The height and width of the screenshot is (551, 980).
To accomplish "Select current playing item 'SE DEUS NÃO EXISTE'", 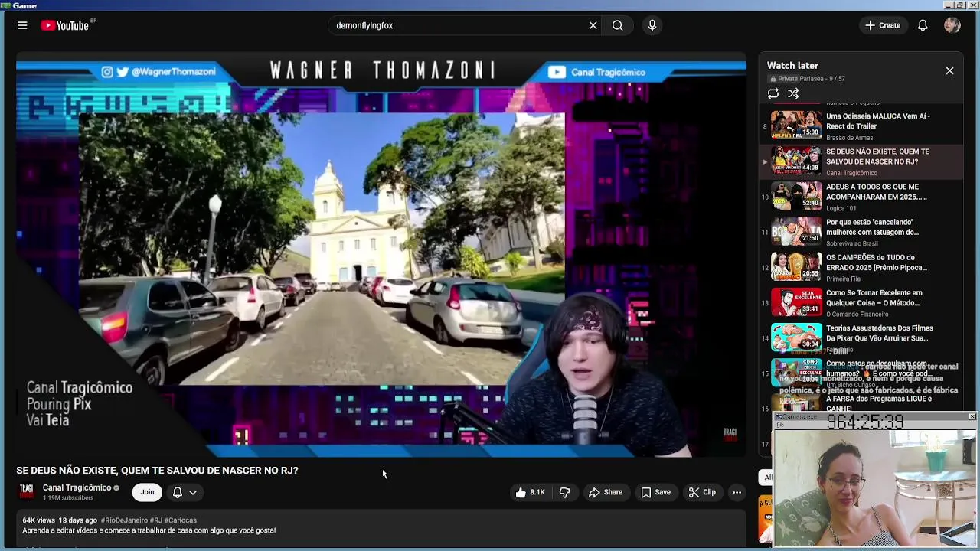I will point(861,161).
